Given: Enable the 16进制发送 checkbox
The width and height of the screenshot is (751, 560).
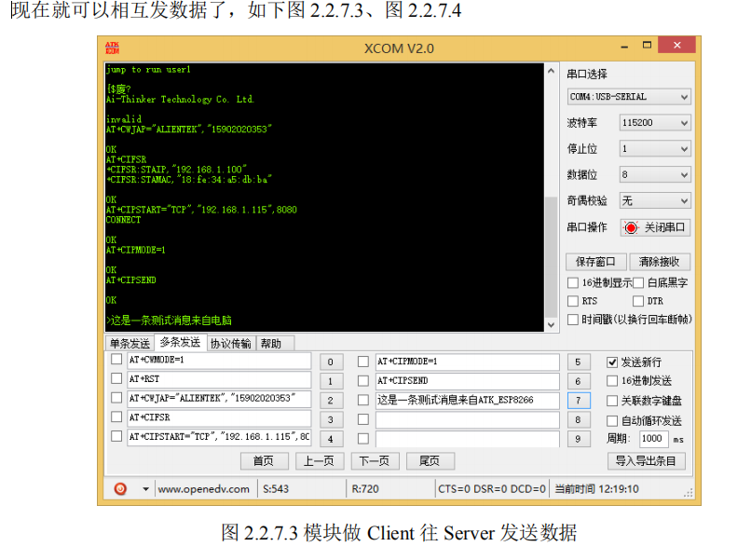Looking at the screenshot, I should tap(612, 381).
